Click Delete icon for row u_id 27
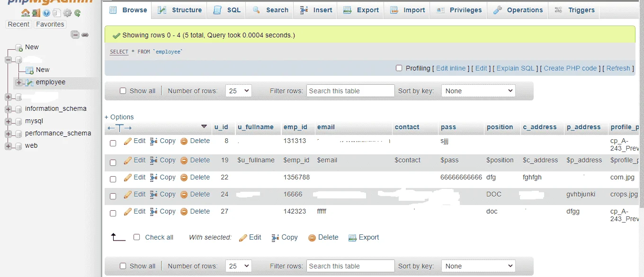 pos(184,212)
